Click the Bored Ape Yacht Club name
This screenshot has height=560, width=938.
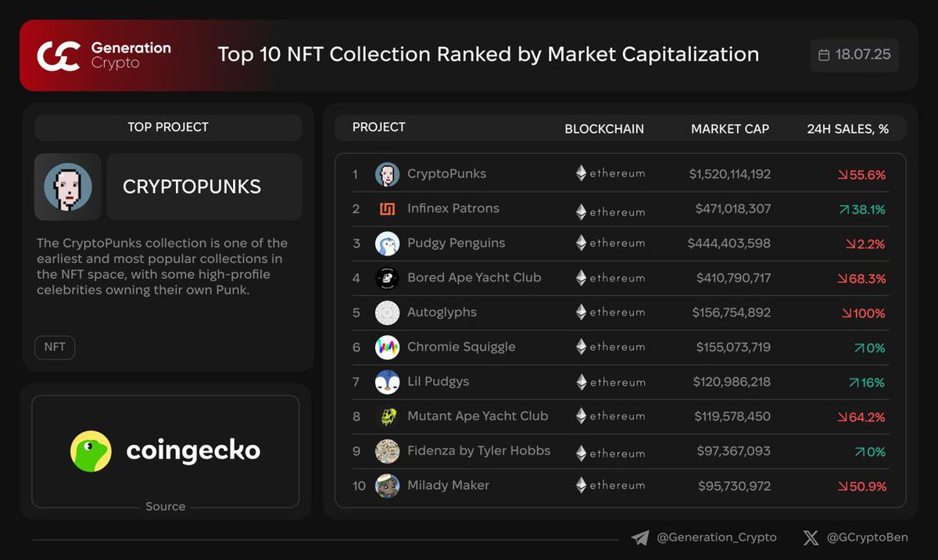pyautogui.click(x=474, y=278)
